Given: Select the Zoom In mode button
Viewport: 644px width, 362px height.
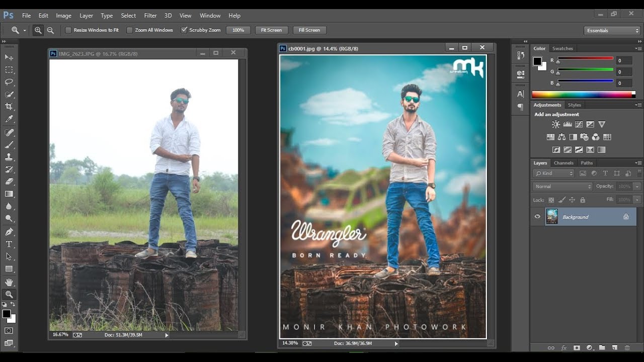Looking at the screenshot, I should [38, 30].
